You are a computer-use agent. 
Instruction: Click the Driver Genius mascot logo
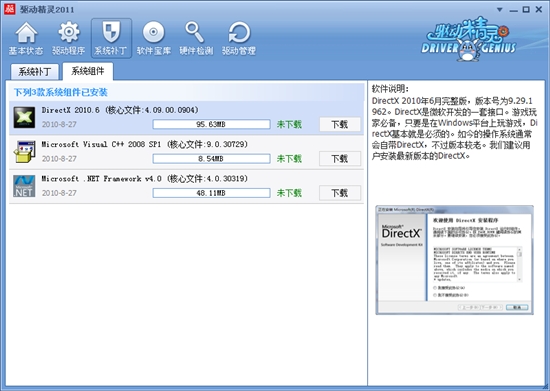(470, 40)
